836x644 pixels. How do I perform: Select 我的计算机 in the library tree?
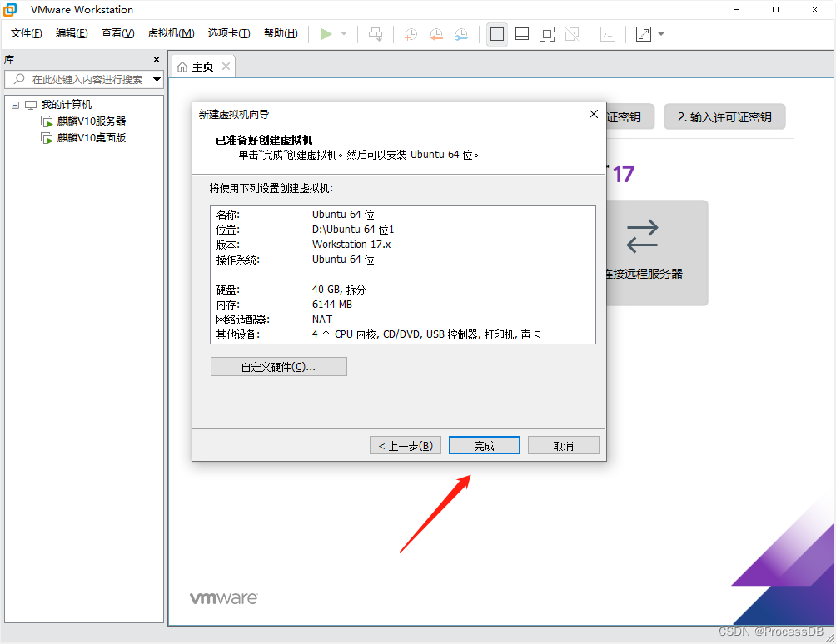click(x=66, y=105)
